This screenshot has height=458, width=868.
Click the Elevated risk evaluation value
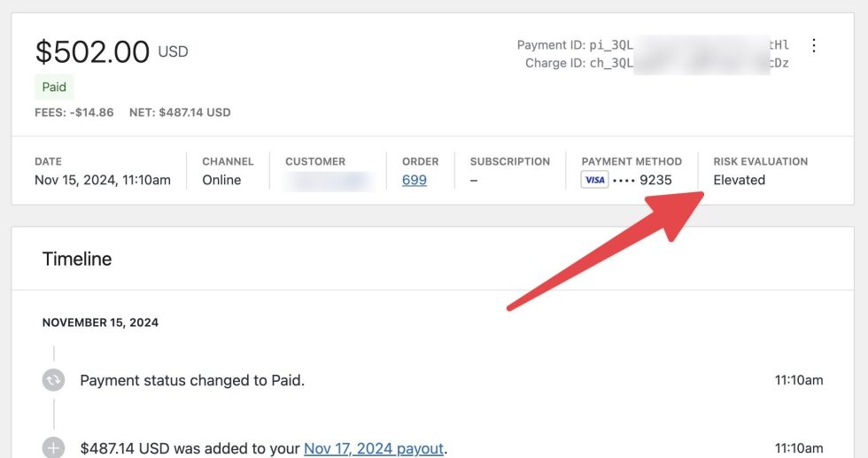point(739,180)
